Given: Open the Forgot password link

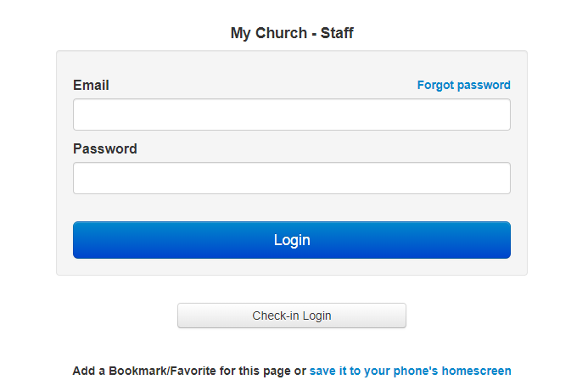Looking at the screenshot, I should 463,85.
